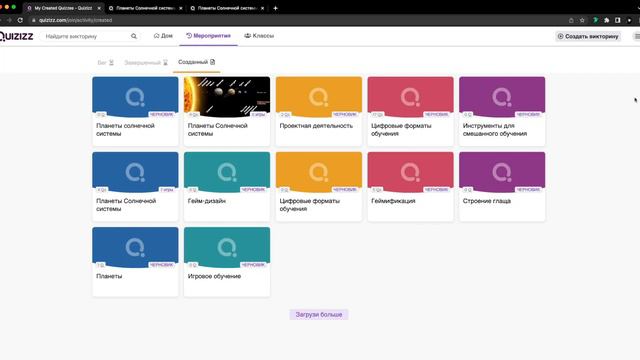This screenshot has height=360, width=640.
Task: Open the Строение глаза quiz card
Action: click(x=502, y=187)
